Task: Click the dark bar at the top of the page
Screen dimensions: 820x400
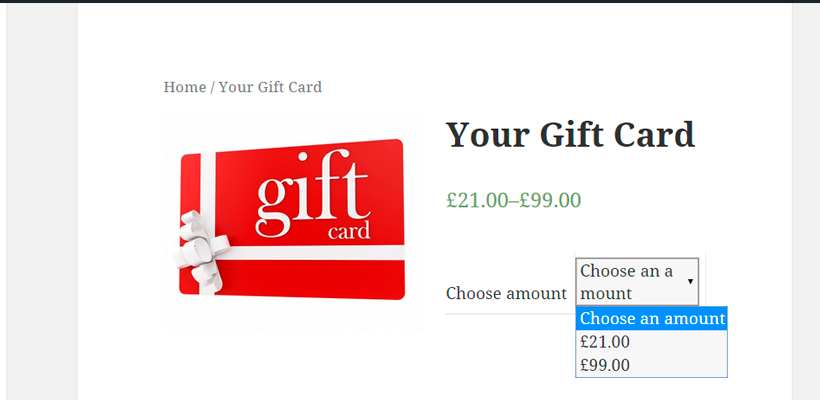Action: [x=410, y=2]
